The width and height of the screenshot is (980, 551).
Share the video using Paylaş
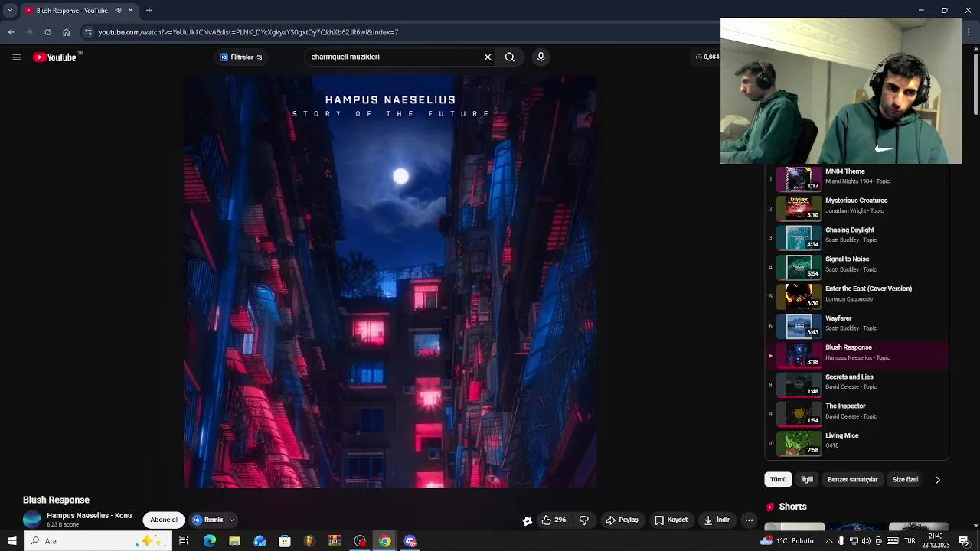(x=622, y=520)
